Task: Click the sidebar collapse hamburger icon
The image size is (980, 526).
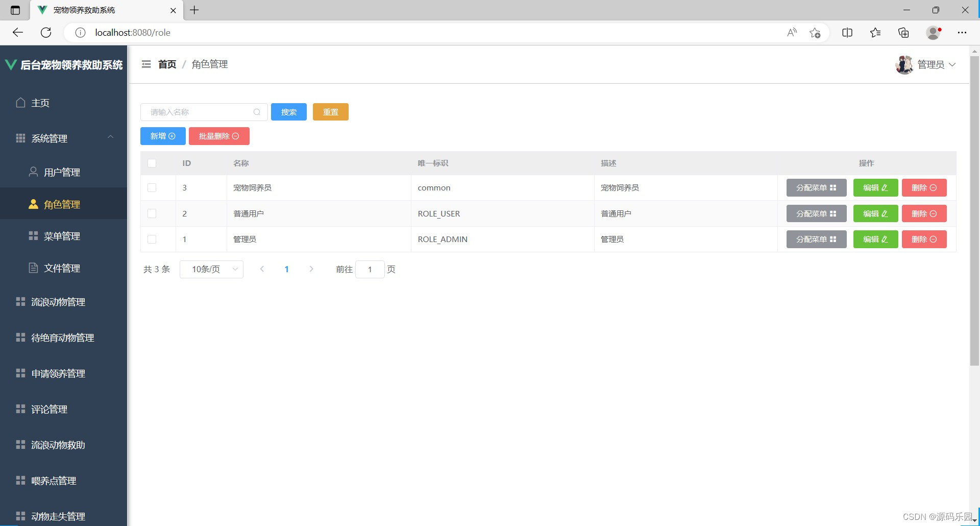Action: [x=146, y=64]
